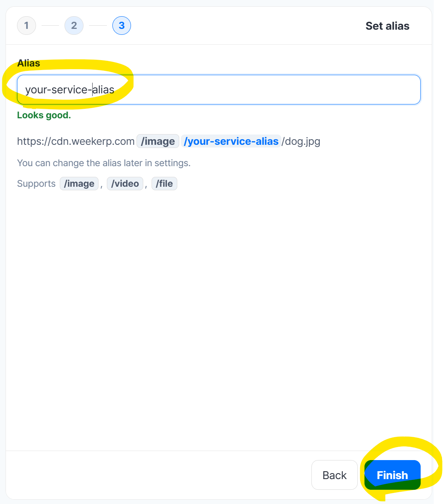Click the Supports label text

(x=36, y=184)
